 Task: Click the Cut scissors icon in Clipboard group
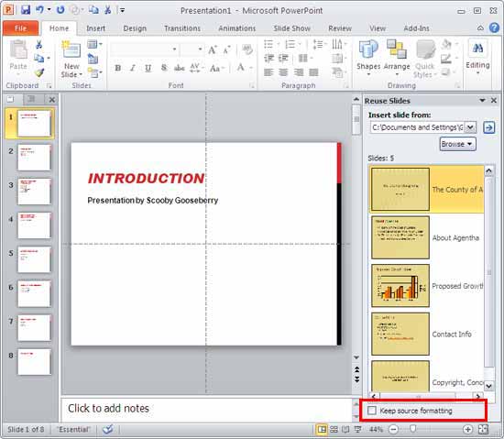[x=38, y=44]
